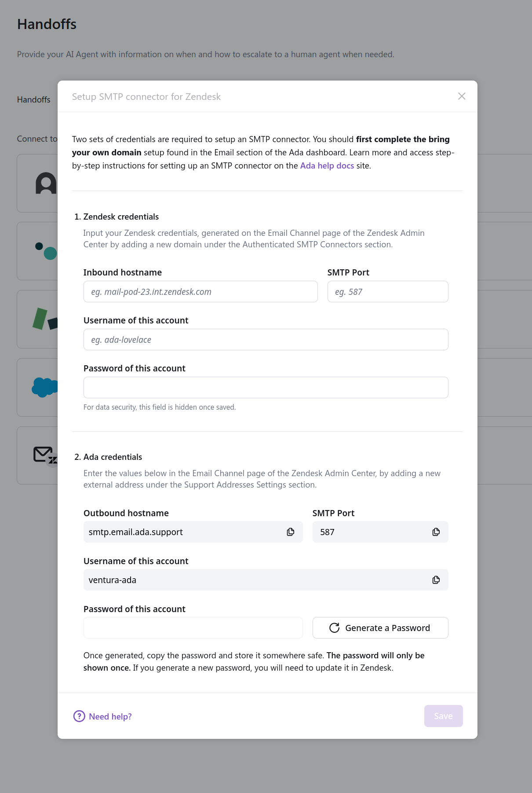Click the Zendesk SMTP Port input
This screenshot has width=532, height=793.
click(x=387, y=292)
